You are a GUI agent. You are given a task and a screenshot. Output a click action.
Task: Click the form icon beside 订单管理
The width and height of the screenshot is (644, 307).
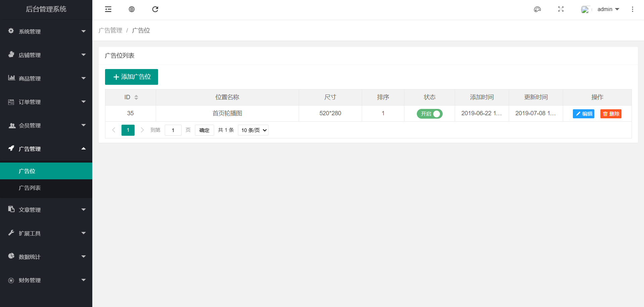(11, 102)
